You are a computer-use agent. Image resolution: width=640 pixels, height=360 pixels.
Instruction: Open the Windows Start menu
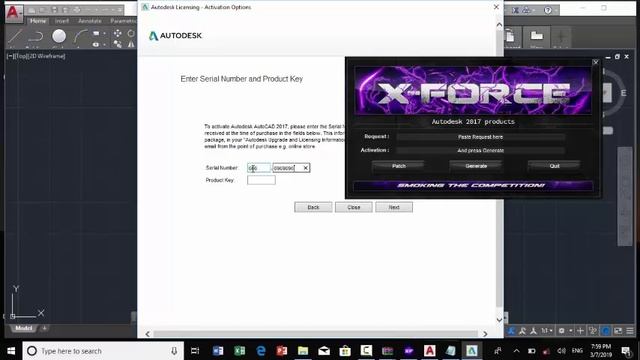click(x=11, y=351)
